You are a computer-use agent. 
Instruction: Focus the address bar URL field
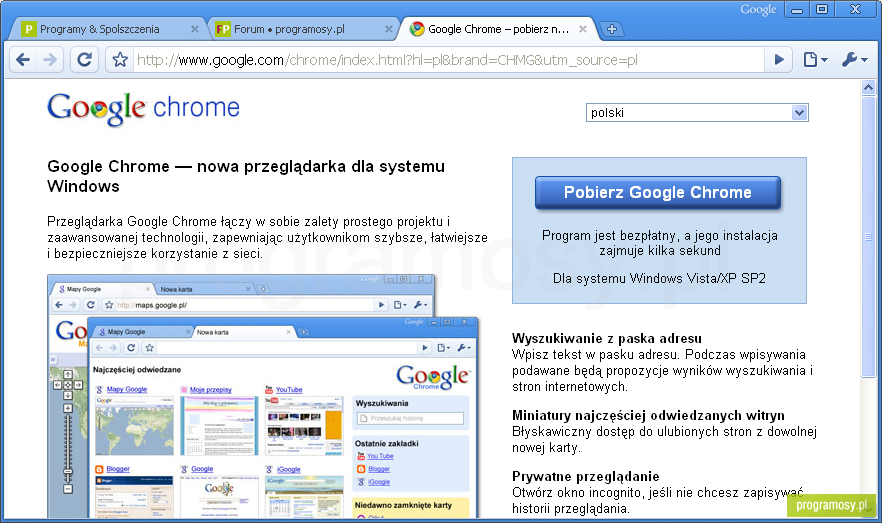(x=449, y=60)
